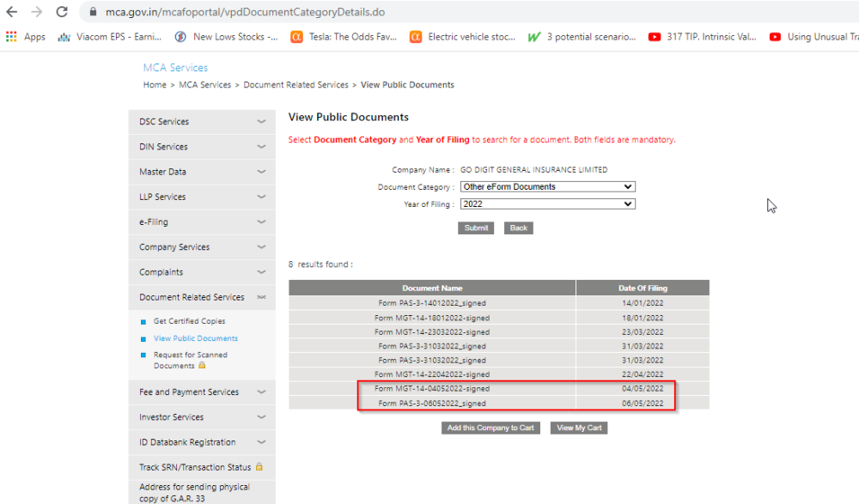The width and height of the screenshot is (859, 504).
Task: Open Form PAS-3-06052022_signed document
Action: 432,404
